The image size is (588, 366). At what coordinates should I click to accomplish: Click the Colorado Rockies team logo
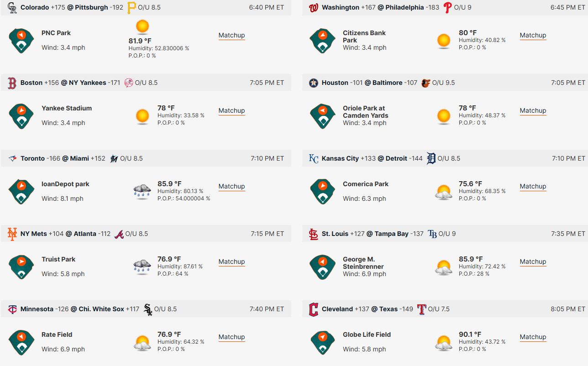12,7
